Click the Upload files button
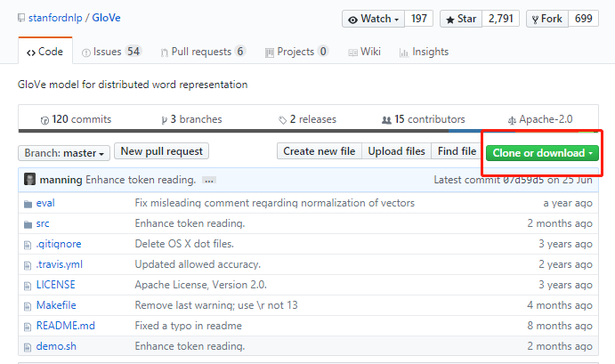This screenshot has height=364, width=615. 397,151
